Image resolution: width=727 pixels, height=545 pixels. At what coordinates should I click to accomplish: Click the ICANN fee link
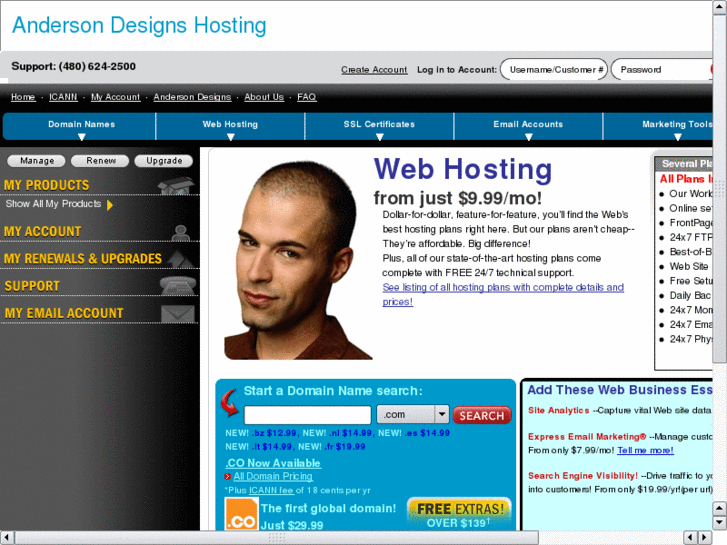pyautogui.click(x=271, y=490)
